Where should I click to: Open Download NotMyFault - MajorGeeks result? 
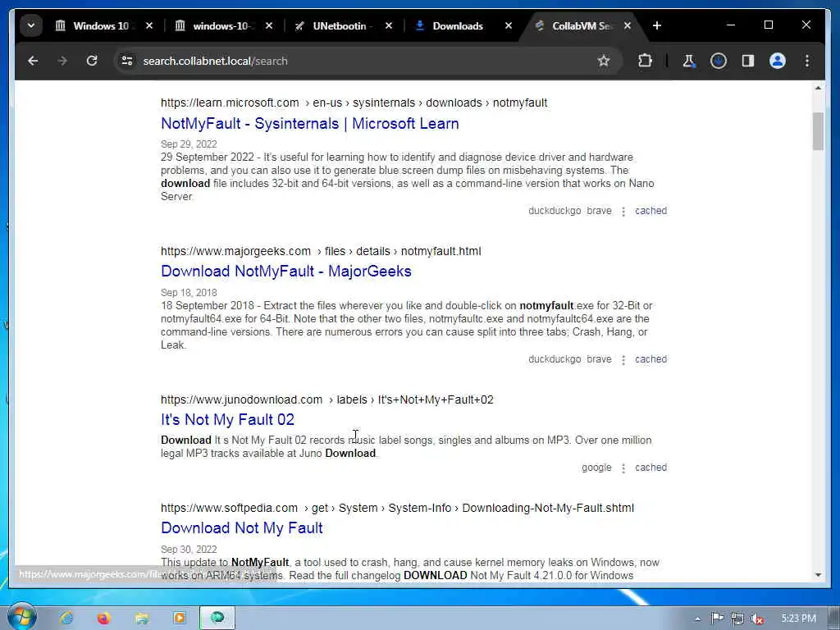(x=286, y=272)
